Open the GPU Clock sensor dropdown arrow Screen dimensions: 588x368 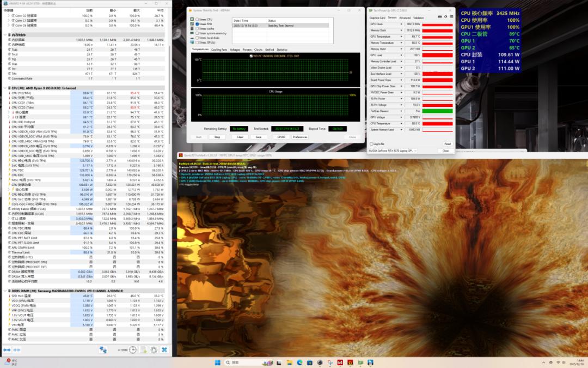(400, 25)
